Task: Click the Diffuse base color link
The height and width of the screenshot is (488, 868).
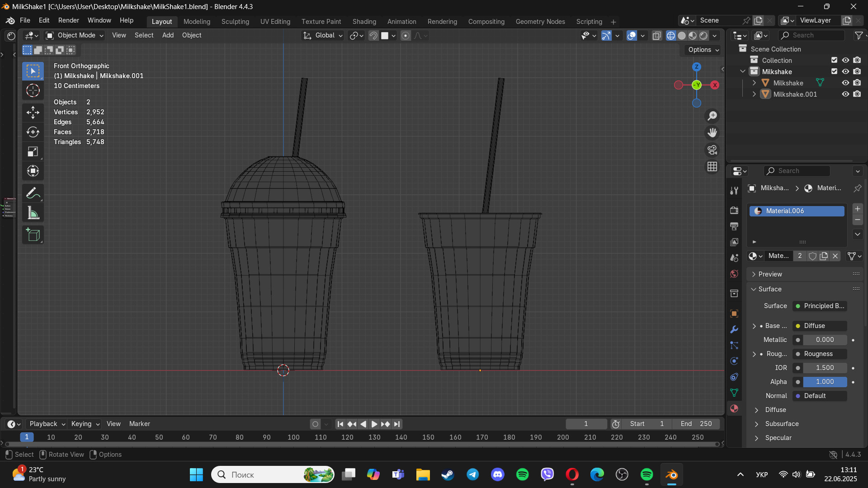Action: (x=820, y=326)
